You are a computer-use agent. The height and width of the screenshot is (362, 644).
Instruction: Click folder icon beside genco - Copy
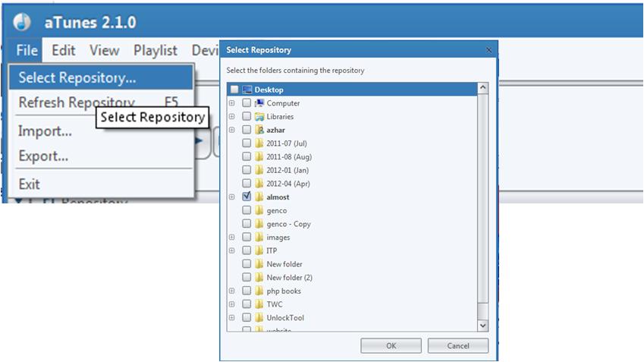(259, 224)
